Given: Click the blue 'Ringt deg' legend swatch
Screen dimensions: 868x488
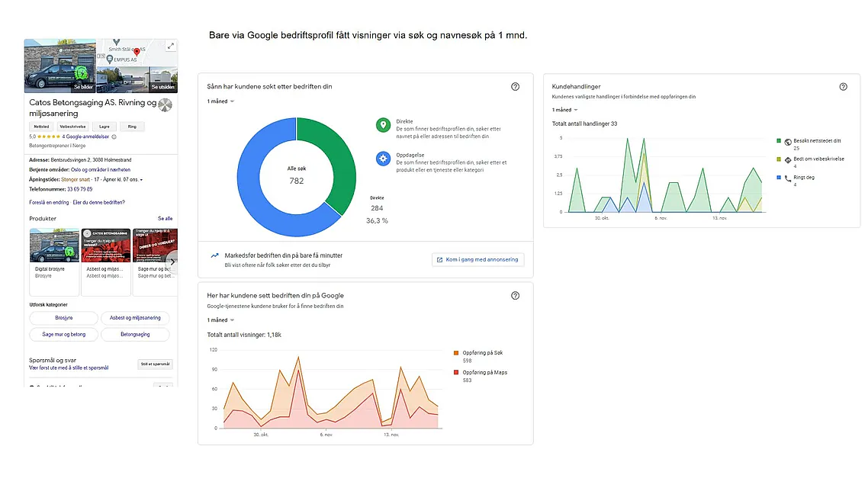Looking at the screenshot, I should click(x=779, y=178).
